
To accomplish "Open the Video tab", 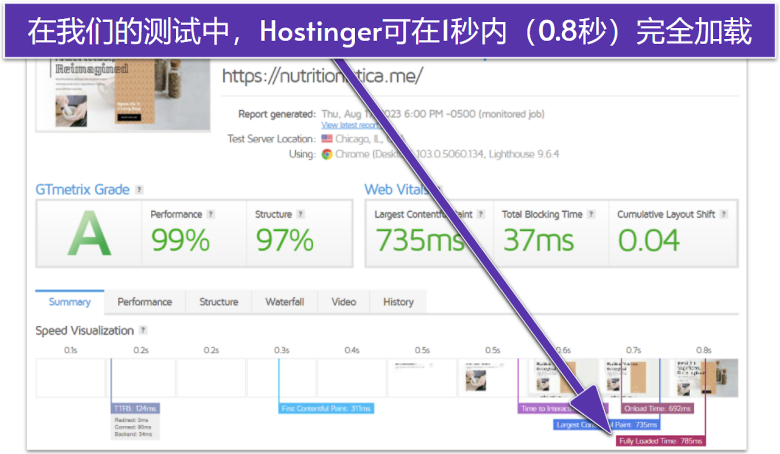I will (x=344, y=302).
